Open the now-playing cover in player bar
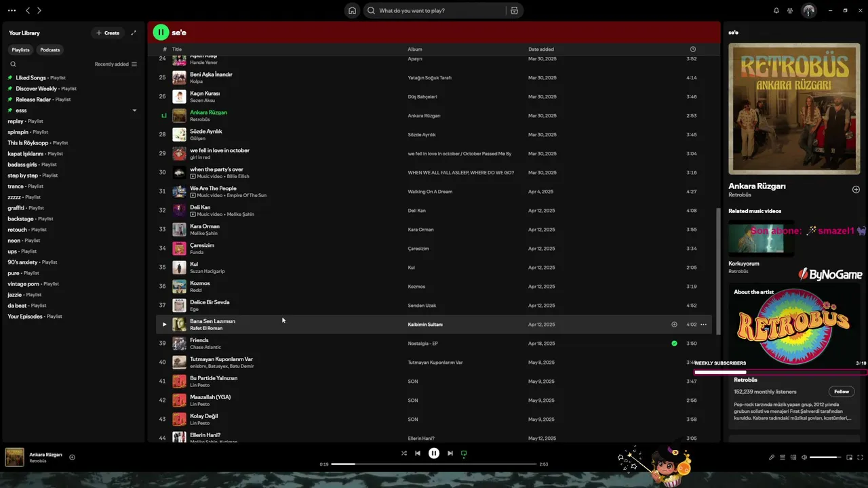This screenshot has height=488, width=868. [x=14, y=457]
